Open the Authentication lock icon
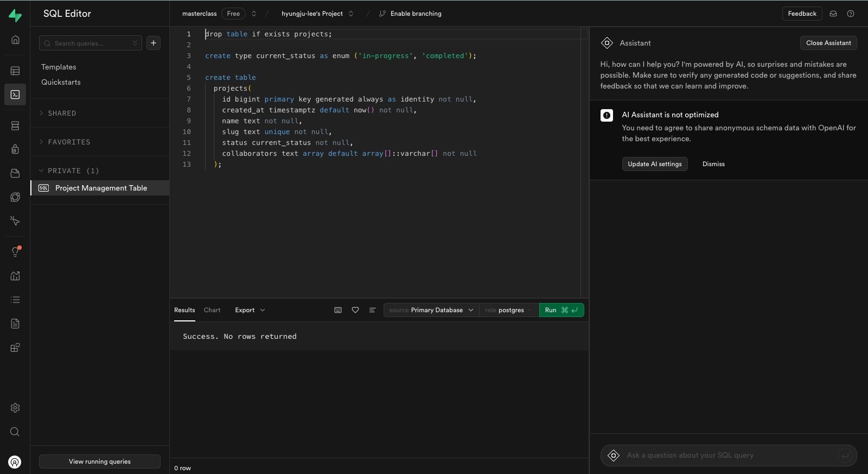 pyautogui.click(x=15, y=149)
